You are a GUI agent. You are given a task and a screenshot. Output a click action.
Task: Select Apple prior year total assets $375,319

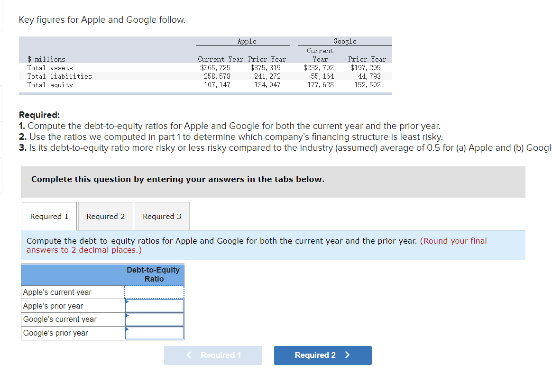click(x=266, y=68)
